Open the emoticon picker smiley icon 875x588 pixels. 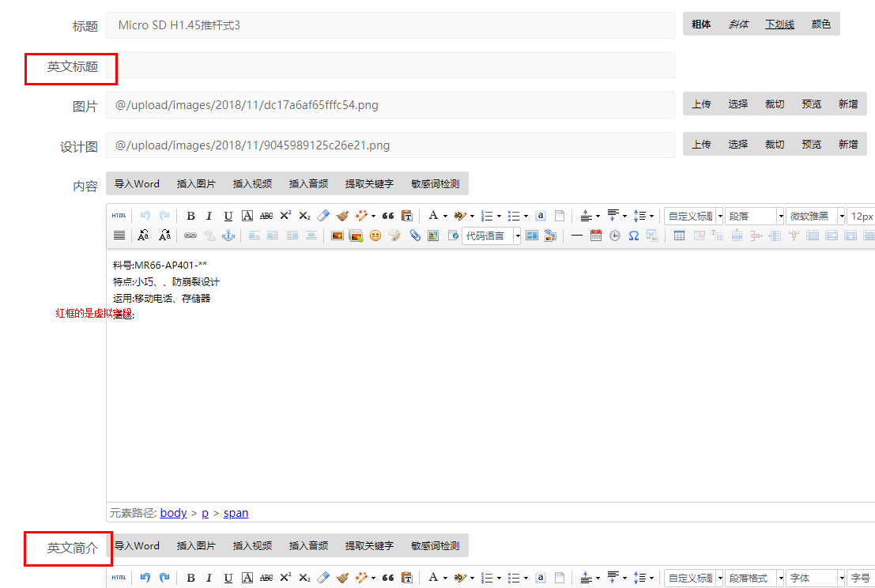375,236
